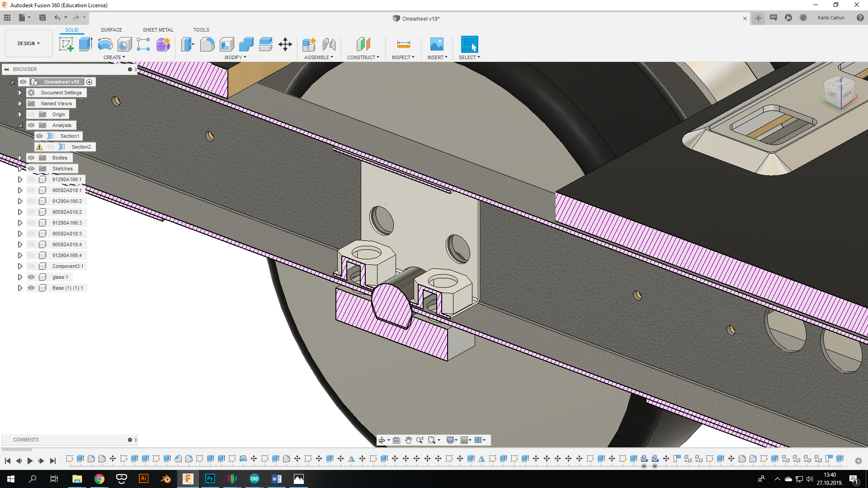This screenshot has width=868, height=488.
Task: Show the hidden 91290A166:1 component
Action: coord(31,179)
